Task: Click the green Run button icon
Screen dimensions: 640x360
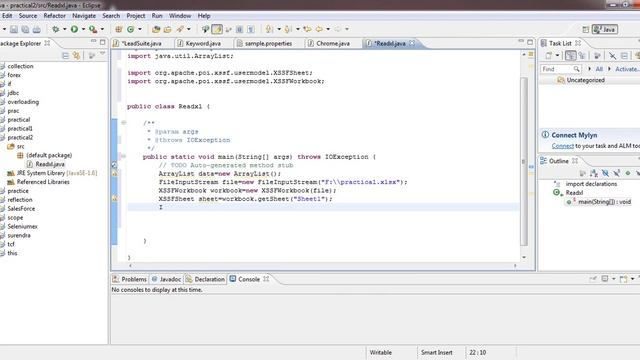Action: click(74, 29)
